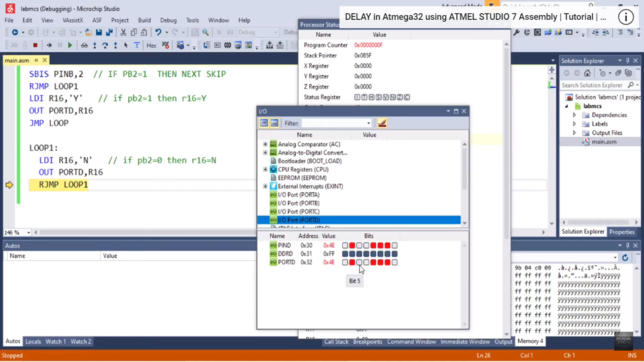Screen dimensions: 644x362
Task: Select I/O Port (PORTB) in the list
Action: (x=298, y=203)
